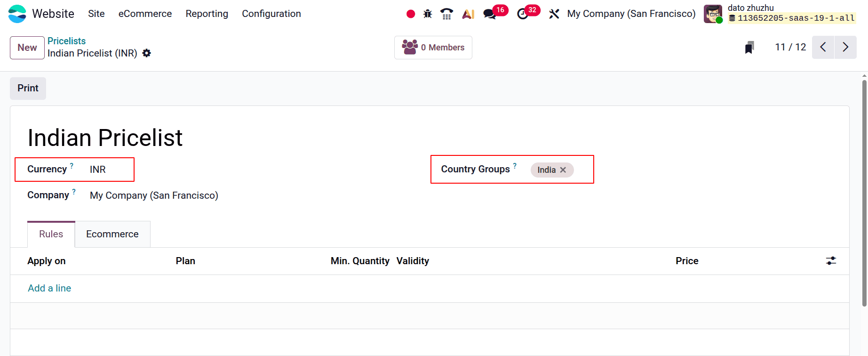Open the column settings sliders icon

tap(831, 261)
